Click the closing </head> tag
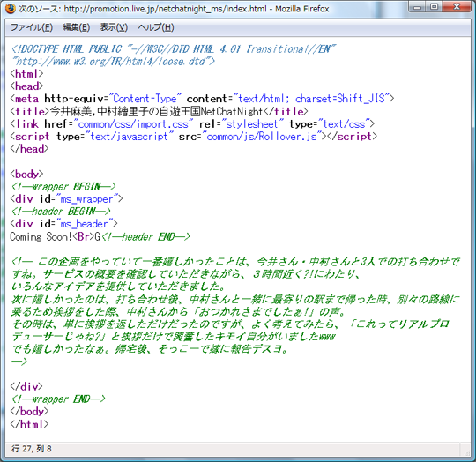The height and width of the screenshot is (462, 476). point(29,149)
